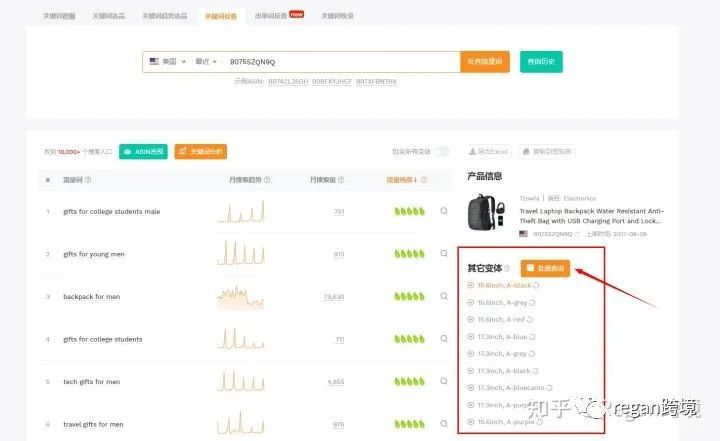Open the 美国 country dropdown
Viewport: 720px width, 441px height.
[x=168, y=62]
